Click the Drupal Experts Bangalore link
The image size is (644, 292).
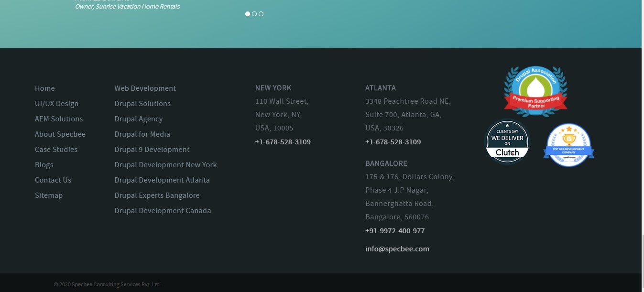click(157, 195)
